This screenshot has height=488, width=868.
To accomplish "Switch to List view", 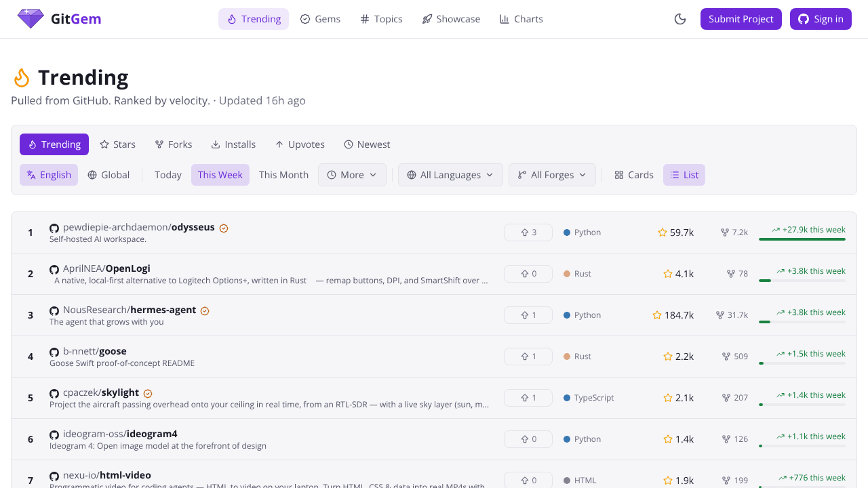I will pos(684,175).
